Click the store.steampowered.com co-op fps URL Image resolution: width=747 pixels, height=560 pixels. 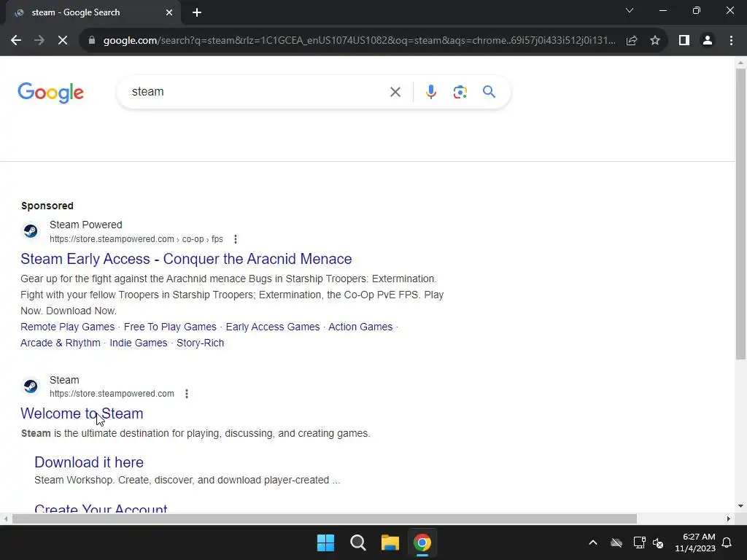point(136,239)
